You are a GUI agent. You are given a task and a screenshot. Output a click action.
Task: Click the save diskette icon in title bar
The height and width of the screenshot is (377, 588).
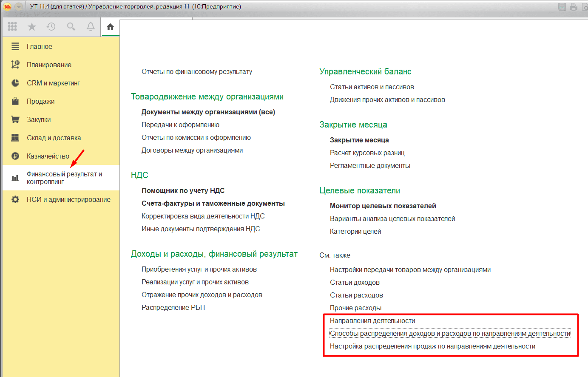point(562,7)
